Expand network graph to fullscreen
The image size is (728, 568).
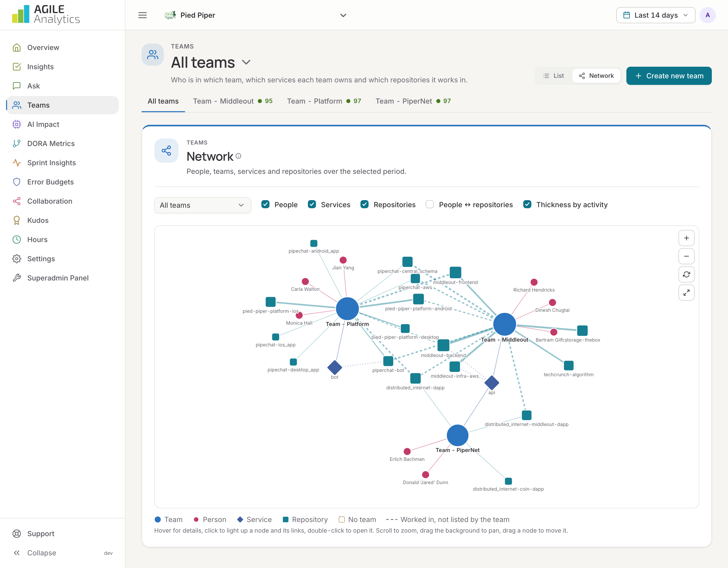[686, 293]
